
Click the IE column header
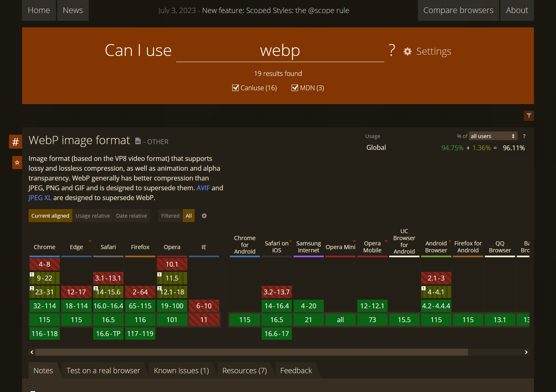click(204, 247)
